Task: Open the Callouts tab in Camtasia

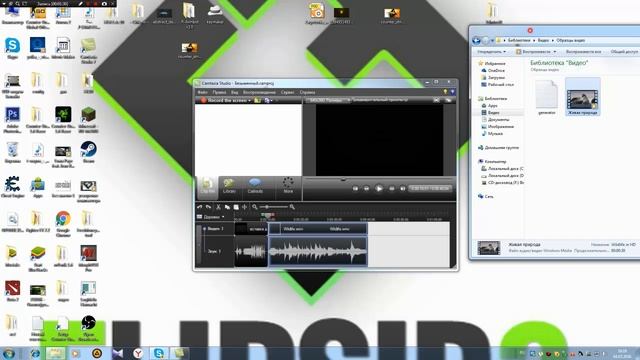Action: 255,186
